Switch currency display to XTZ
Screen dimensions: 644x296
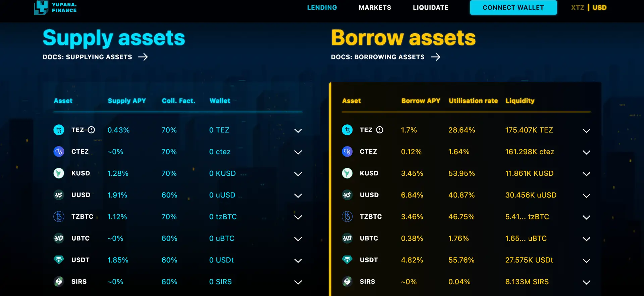click(578, 8)
